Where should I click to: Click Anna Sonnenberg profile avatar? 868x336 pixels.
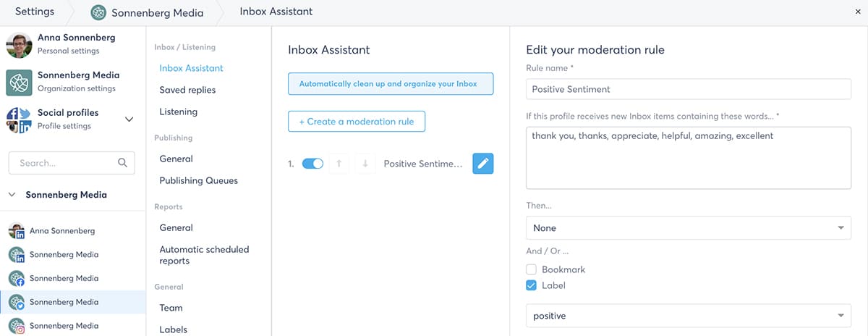[19, 44]
